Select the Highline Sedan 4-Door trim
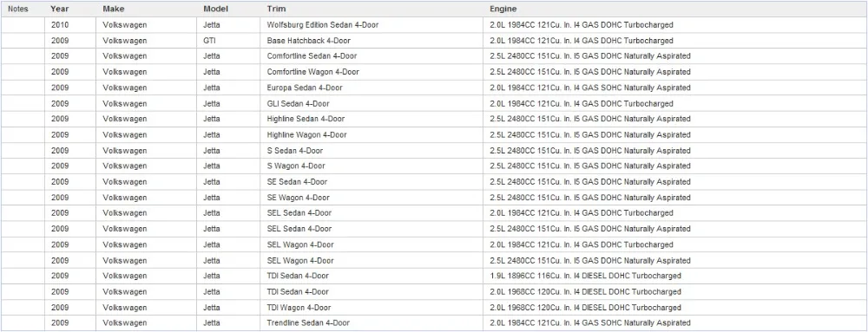 tap(306, 119)
